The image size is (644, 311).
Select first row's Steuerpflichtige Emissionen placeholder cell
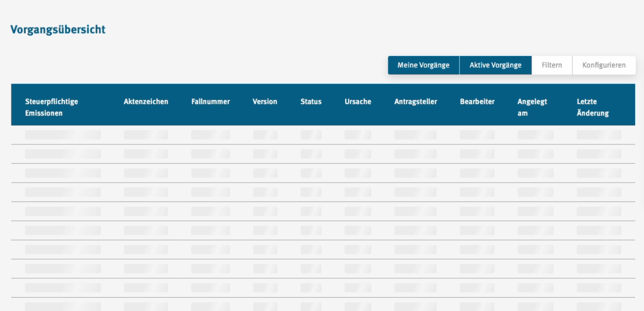[x=63, y=135]
